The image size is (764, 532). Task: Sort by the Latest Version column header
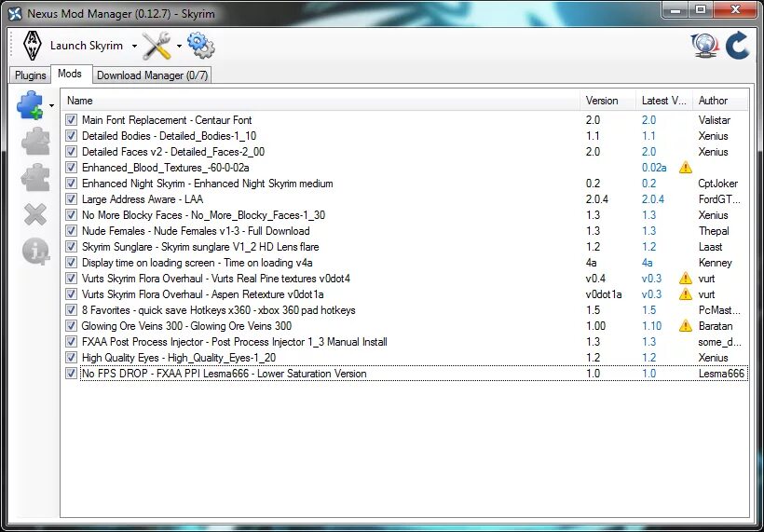pyautogui.click(x=664, y=101)
